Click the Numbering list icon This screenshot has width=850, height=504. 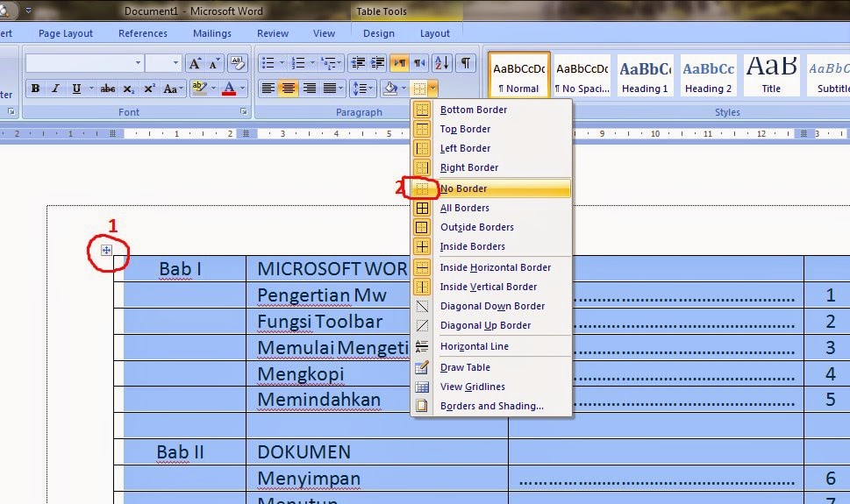[x=298, y=63]
